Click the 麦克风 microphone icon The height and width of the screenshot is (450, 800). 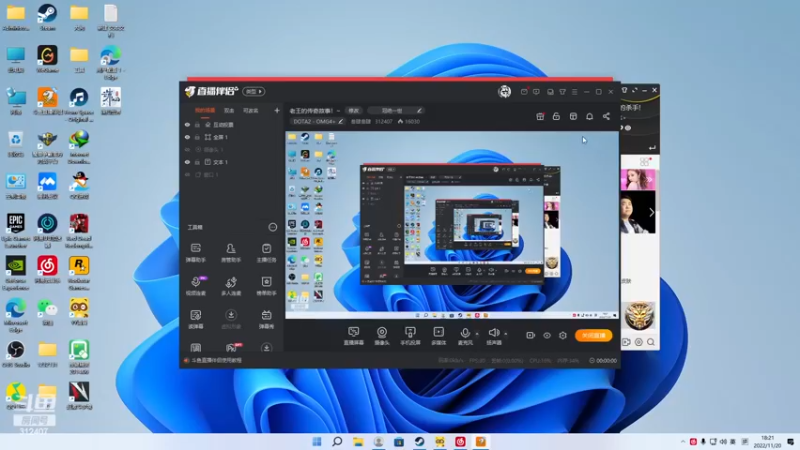tap(465, 333)
